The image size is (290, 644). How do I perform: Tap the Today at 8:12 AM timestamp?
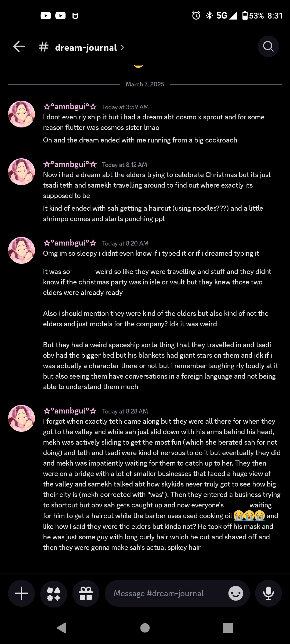click(125, 164)
